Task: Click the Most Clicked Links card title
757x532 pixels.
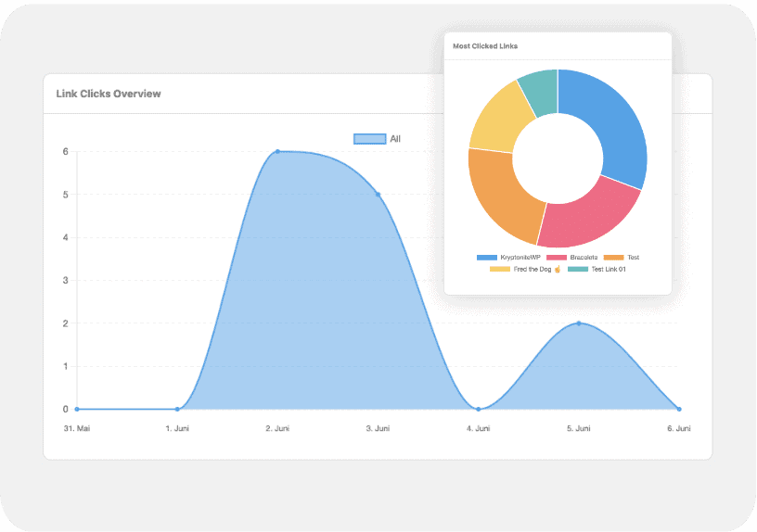Action: (485, 45)
